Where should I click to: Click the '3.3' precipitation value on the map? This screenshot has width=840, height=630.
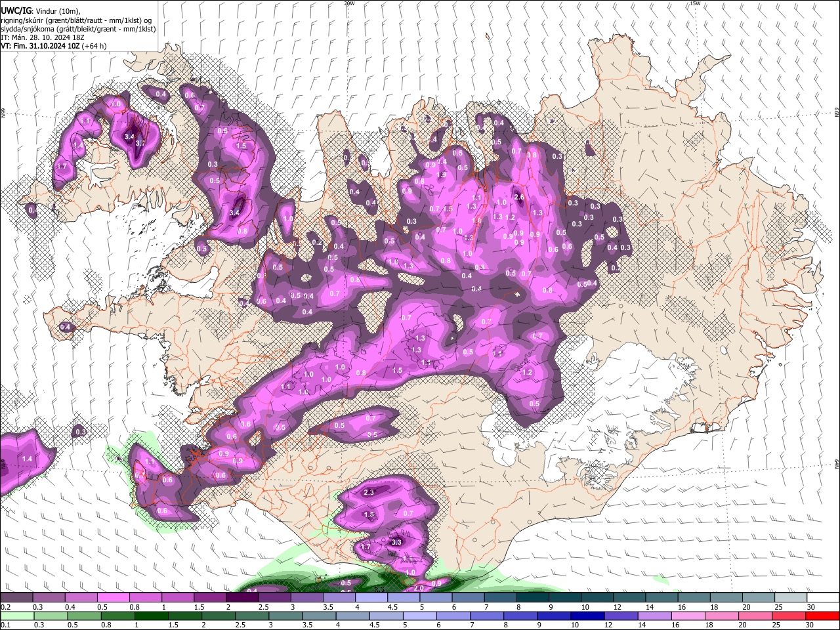[x=396, y=543]
